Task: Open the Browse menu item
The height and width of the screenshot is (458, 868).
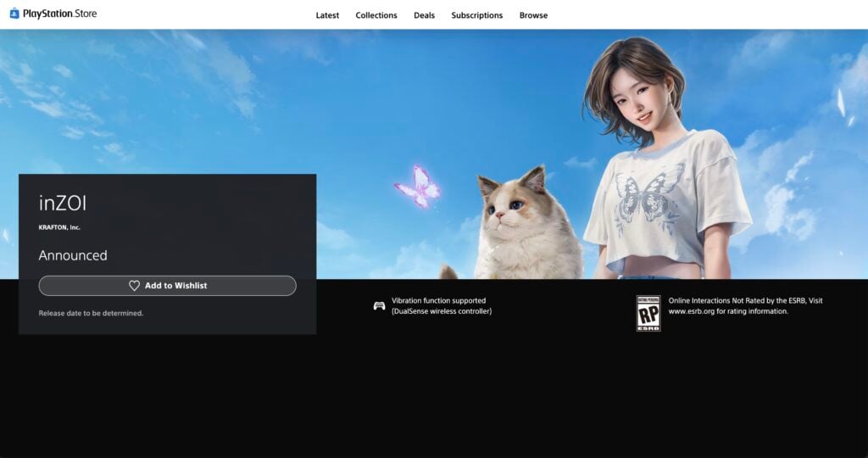Action: pyautogui.click(x=534, y=15)
